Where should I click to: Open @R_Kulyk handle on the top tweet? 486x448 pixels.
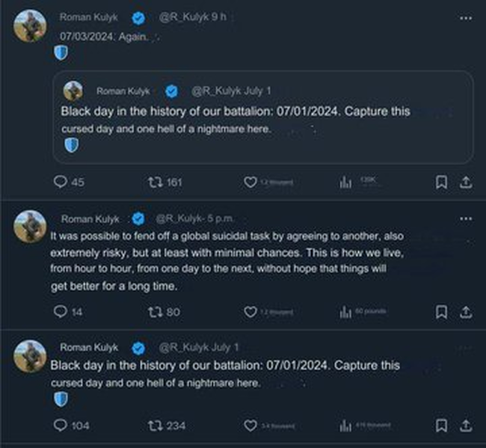(183, 16)
